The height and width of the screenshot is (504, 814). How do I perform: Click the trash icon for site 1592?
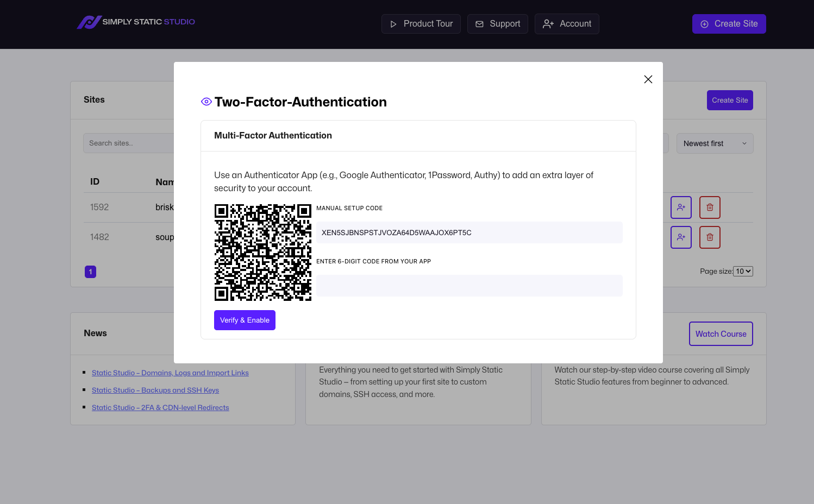click(710, 207)
